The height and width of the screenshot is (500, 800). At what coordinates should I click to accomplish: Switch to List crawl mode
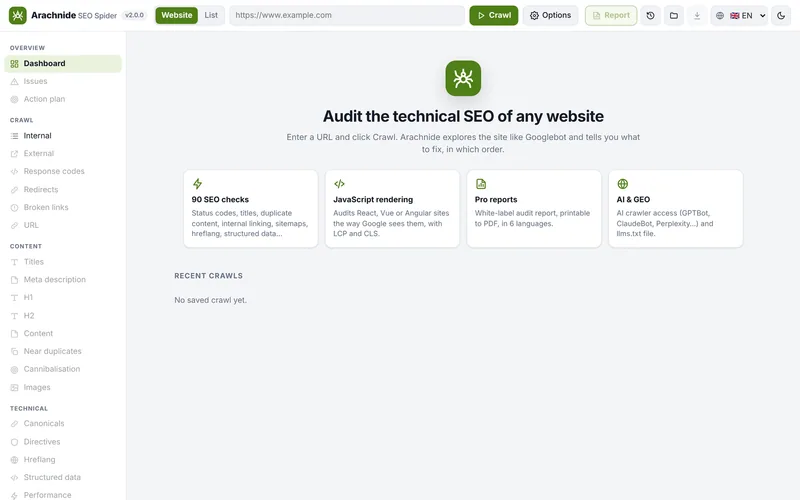point(211,15)
